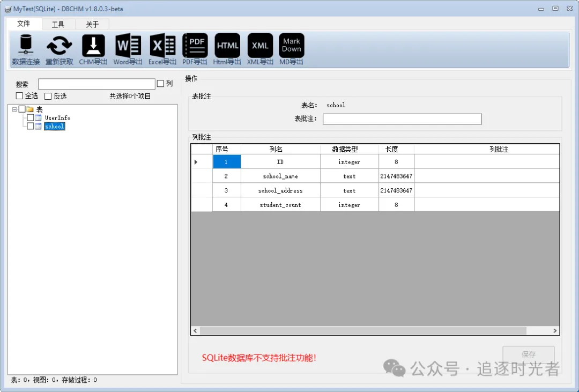Switch to the 工具 tab

click(x=58, y=24)
